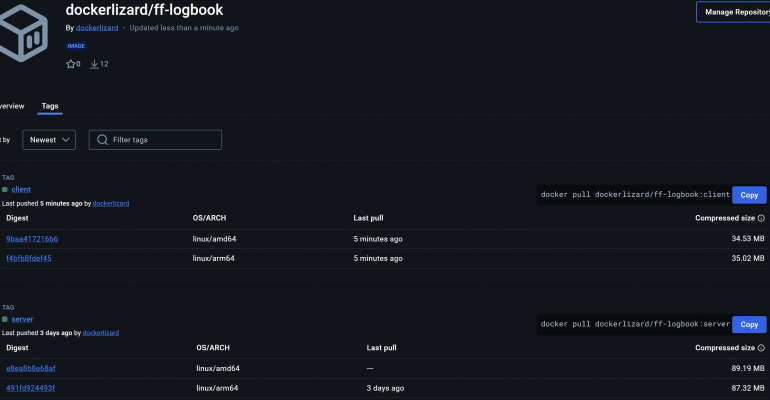This screenshot has height=400, width=770.
Task: Click the star icon to favorite repository
Action: (x=71, y=64)
